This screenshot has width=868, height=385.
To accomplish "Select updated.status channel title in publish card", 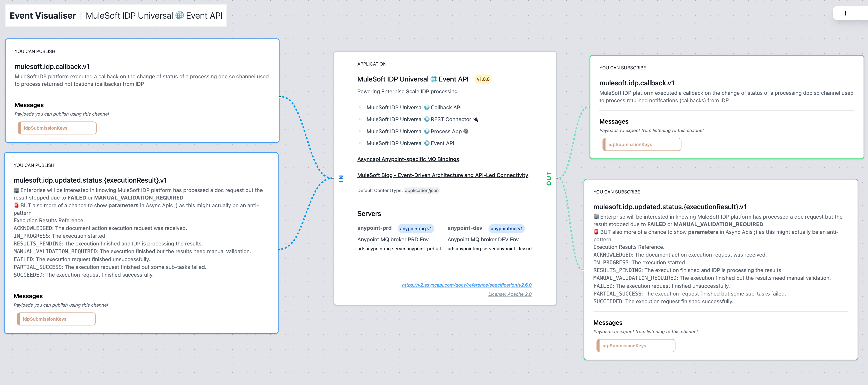I will (x=90, y=180).
